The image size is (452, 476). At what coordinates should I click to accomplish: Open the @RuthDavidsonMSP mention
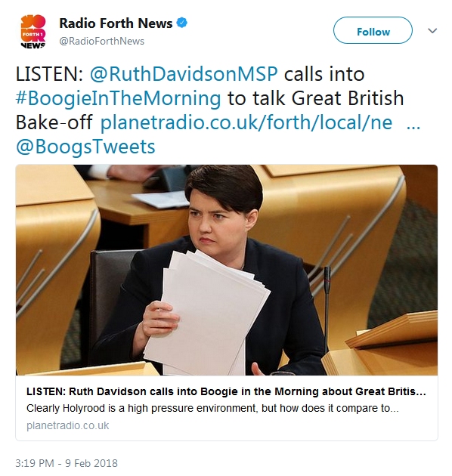point(184,74)
